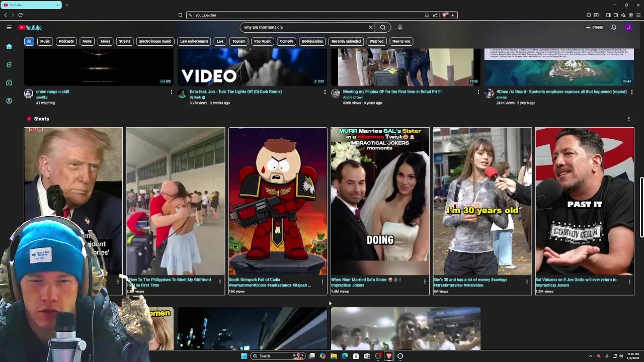Play the I'm 30 years old short

(482, 201)
